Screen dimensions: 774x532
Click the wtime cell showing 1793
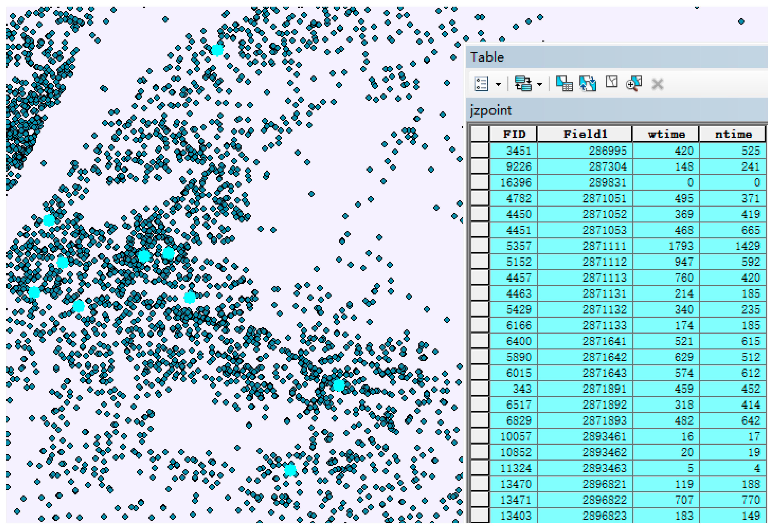(x=666, y=246)
